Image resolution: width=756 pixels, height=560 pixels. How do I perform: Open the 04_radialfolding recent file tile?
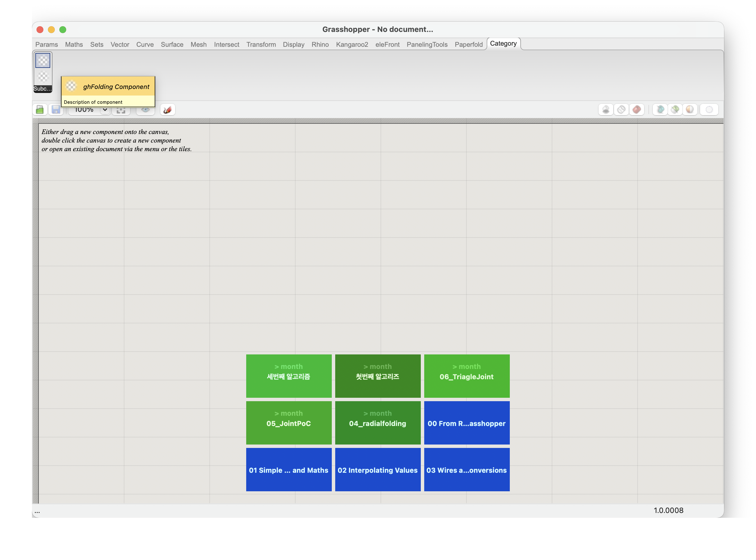point(377,423)
